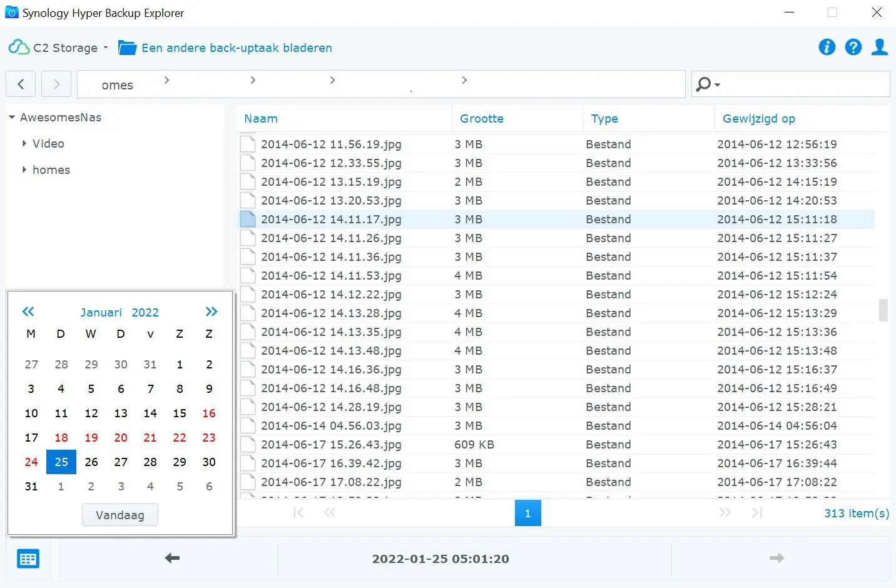The image size is (896, 588).
Task: Open the search options dropdown
Action: pyautogui.click(x=708, y=84)
